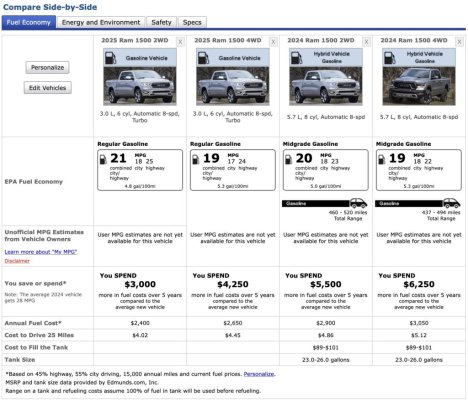The width and height of the screenshot is (468, 400).
Task: Open the 2024 Ram 1500 2WD photo
Action: [x=326, y=86]
